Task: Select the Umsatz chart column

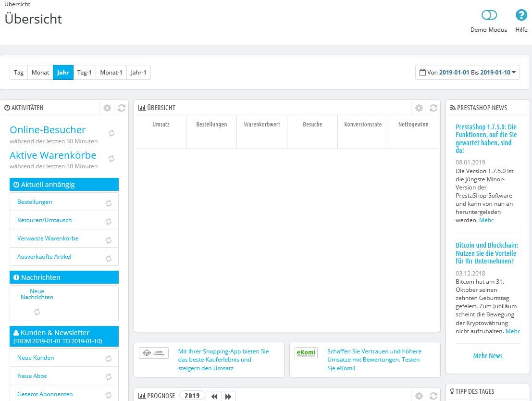Action: click(x=161, y=132)
